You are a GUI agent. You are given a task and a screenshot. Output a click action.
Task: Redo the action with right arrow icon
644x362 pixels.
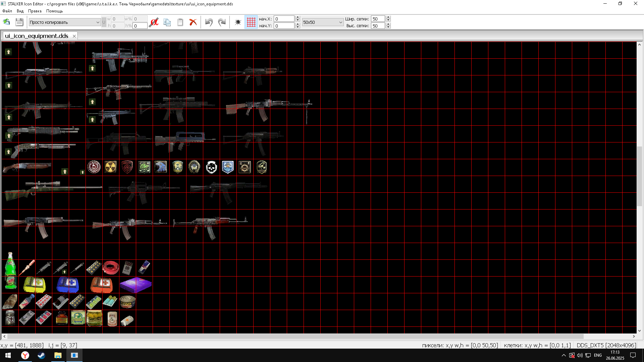(x=222, y=22)
